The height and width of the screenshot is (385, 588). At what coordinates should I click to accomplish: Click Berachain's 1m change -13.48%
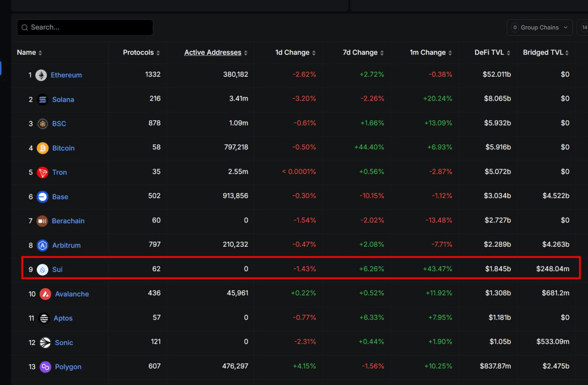[439, 221]
